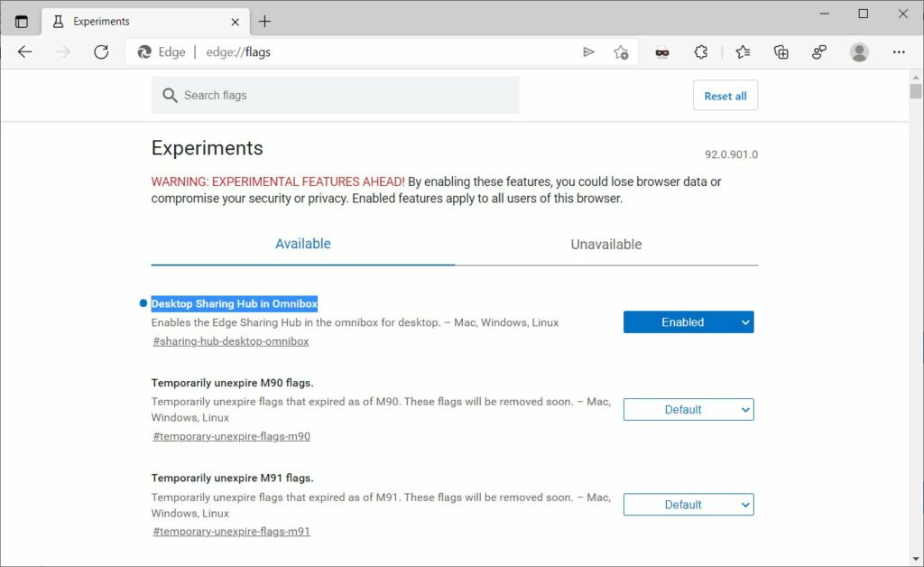The height and width of the screenshot is (567, 924).
Task: Switch to the Available tab
Action: (x=303, y=244)
